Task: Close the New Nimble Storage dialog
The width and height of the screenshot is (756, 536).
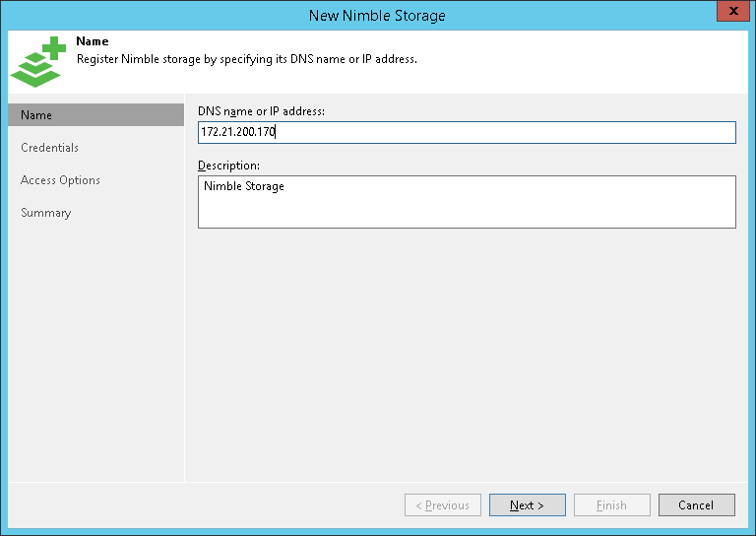Action: click(x=730, y=14)
